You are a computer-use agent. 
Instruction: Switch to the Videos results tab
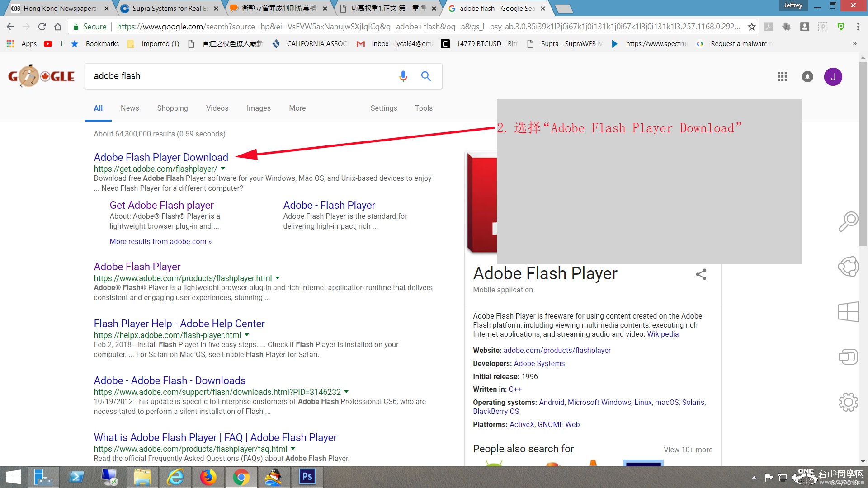pos(217,108)
